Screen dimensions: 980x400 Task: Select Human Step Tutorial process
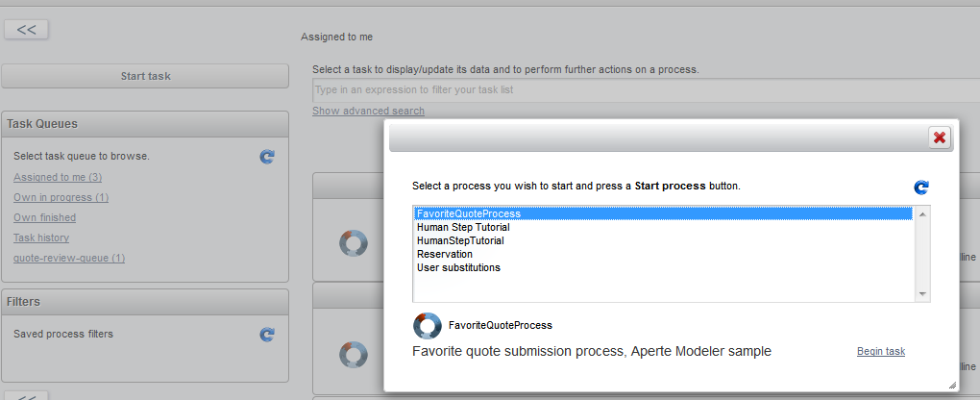coord(463,227)
